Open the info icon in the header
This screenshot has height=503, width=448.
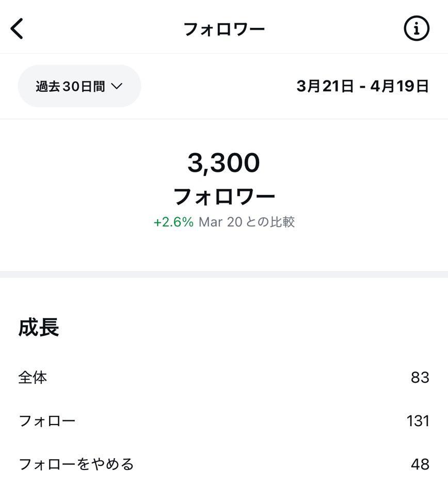click(416, 28)
